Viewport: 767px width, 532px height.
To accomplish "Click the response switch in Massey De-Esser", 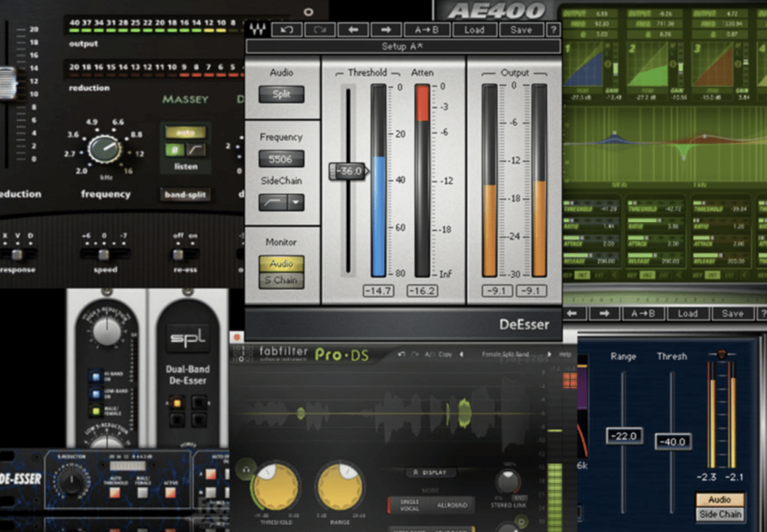I will pos(17,255).
